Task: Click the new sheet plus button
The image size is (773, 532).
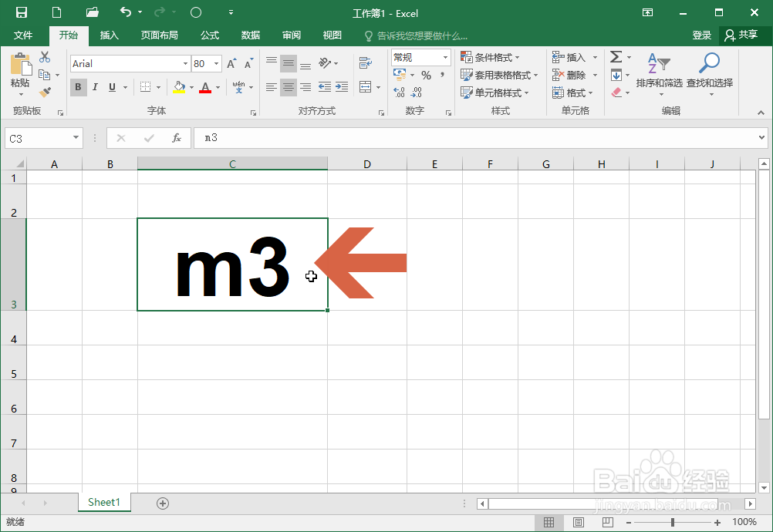Action: coord(162,502)
